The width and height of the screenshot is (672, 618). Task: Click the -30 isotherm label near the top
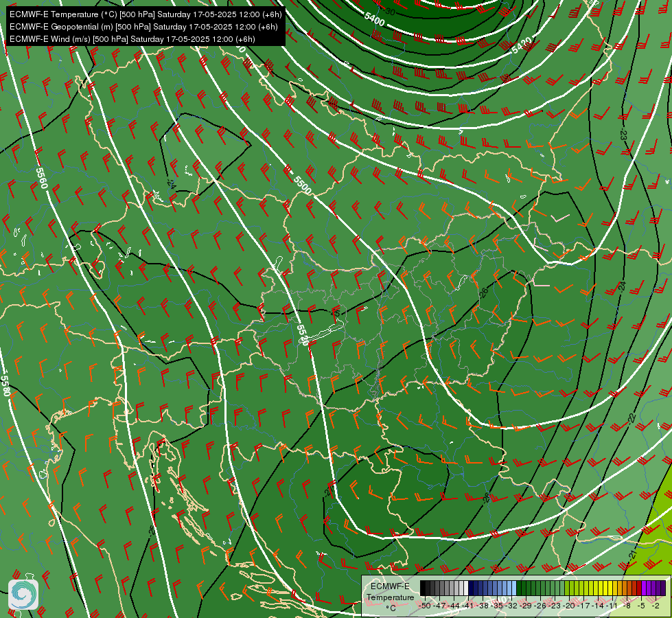tap(390, 12)
